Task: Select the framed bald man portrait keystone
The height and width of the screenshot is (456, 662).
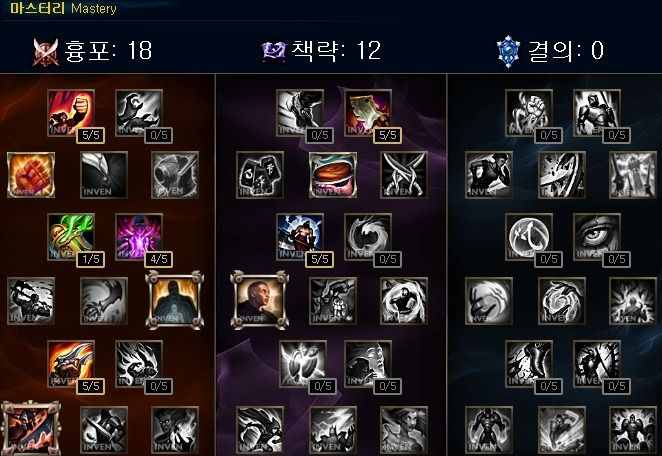Action: [260, 300]
